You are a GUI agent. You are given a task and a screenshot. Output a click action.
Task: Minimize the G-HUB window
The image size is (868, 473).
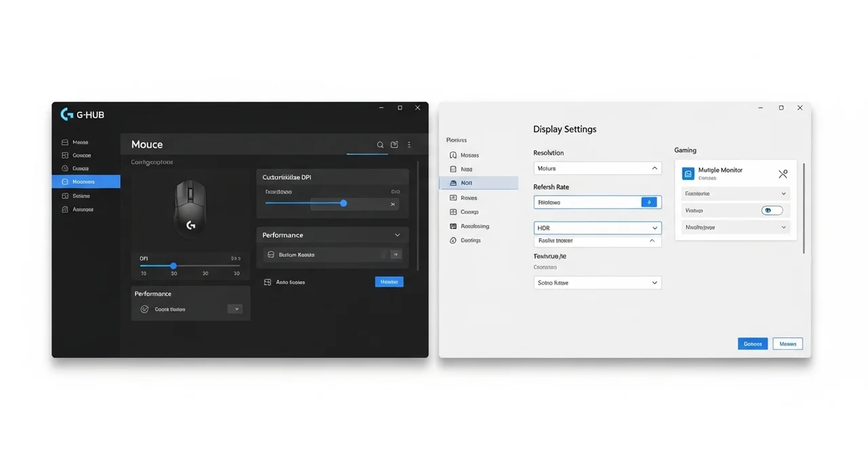point(382,108)
